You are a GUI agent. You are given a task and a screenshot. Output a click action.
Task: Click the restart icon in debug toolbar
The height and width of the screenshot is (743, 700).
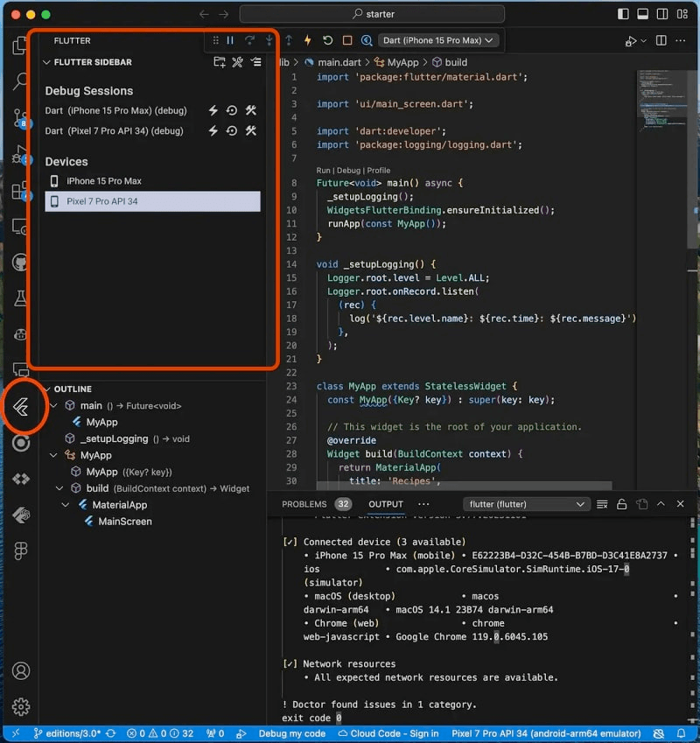[327, 40]
